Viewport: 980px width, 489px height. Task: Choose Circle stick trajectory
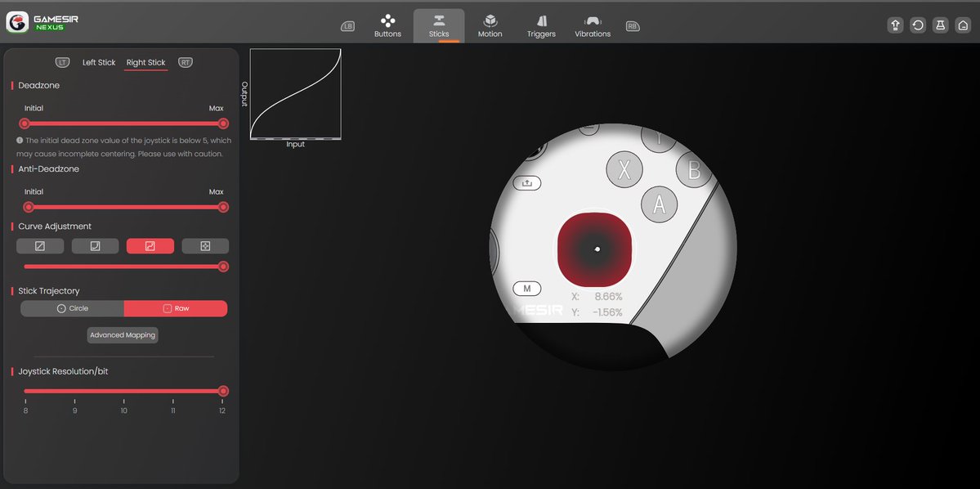(73, 308)
